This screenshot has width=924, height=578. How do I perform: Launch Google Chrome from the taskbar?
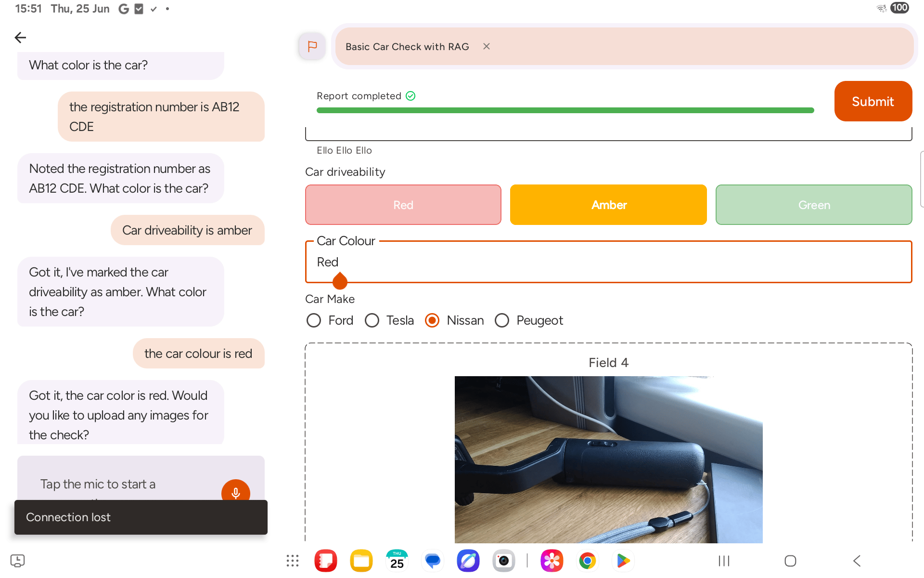[588, 561]
